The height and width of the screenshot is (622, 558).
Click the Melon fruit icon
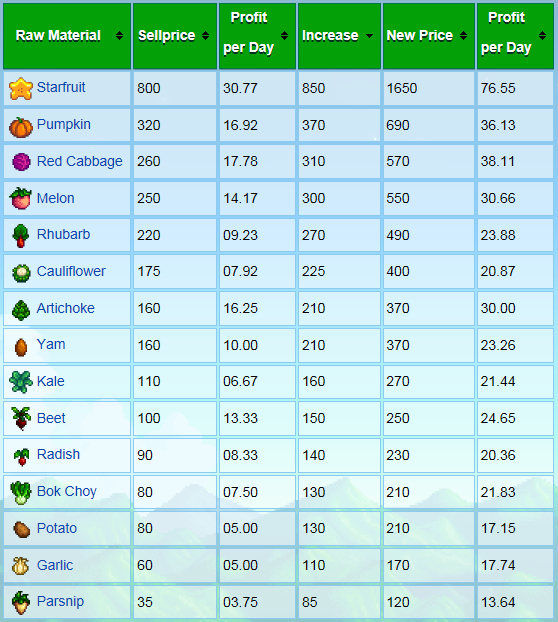21,198
